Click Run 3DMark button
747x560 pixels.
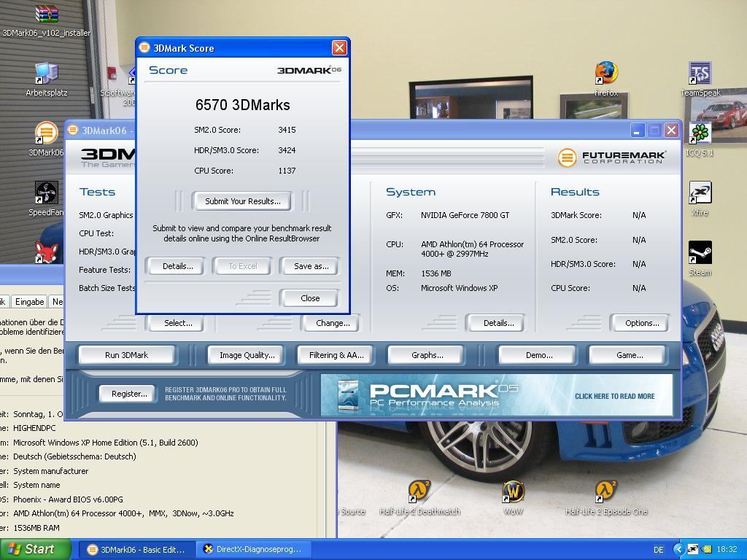tap(126, 355)
